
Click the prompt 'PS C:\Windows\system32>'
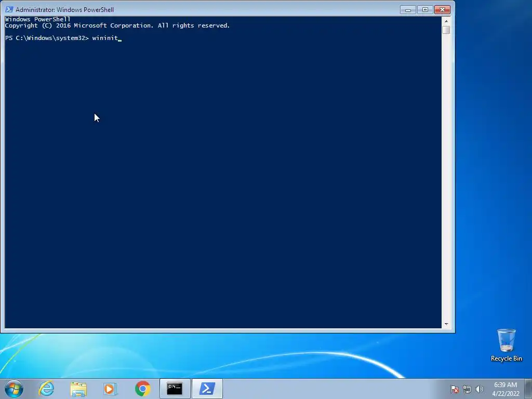[x=47, y=38]
